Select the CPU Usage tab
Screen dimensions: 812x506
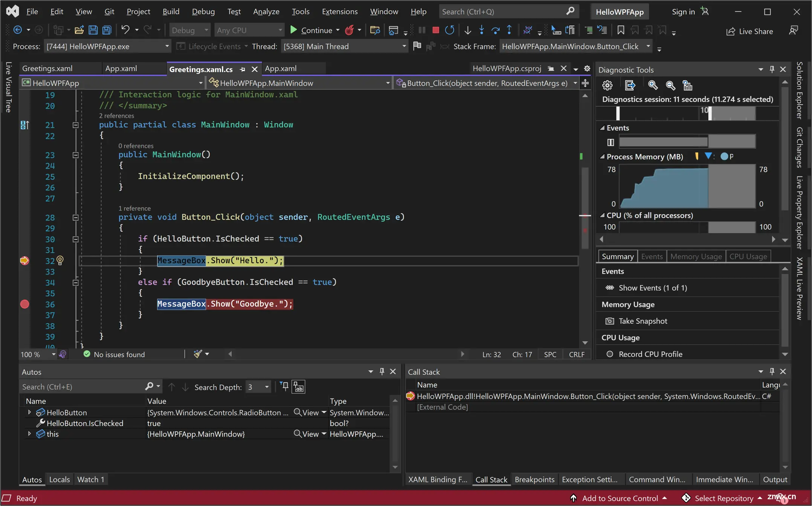[x=748, y=256]
